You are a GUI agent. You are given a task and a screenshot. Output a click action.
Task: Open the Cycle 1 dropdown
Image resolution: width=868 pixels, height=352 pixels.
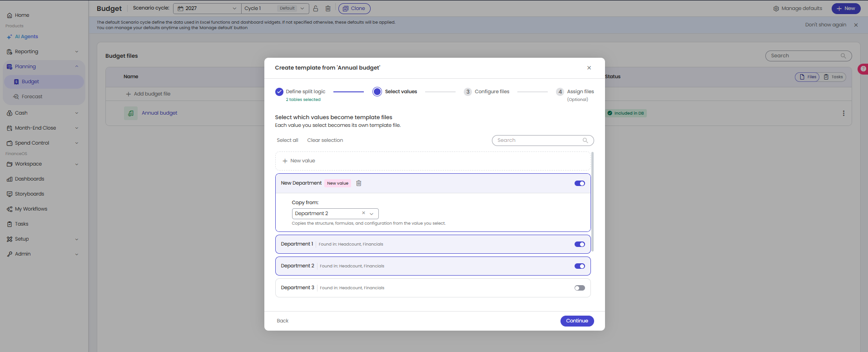click(x=275, y=9)
